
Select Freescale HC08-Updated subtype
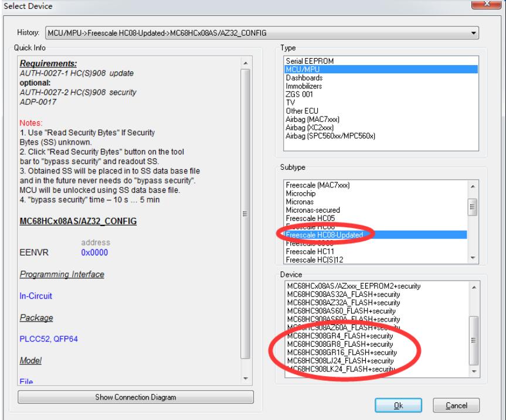click(376, 235)
